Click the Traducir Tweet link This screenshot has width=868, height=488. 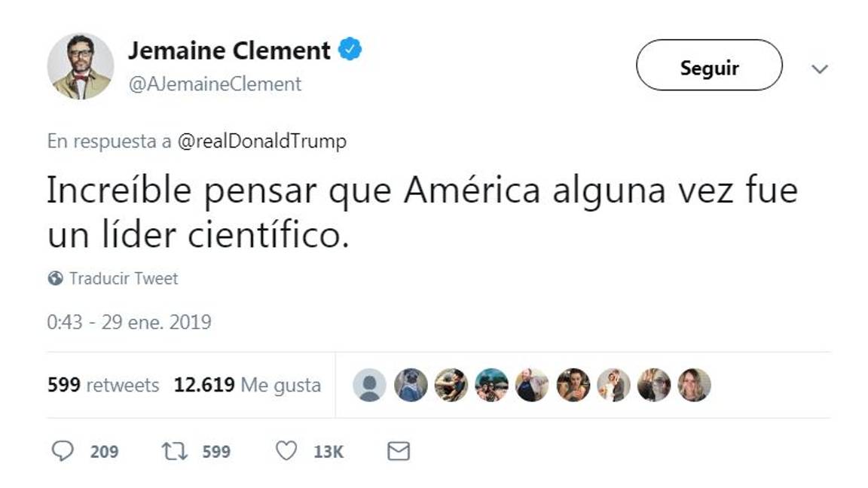pyautogui.click(x=122, y=278)
